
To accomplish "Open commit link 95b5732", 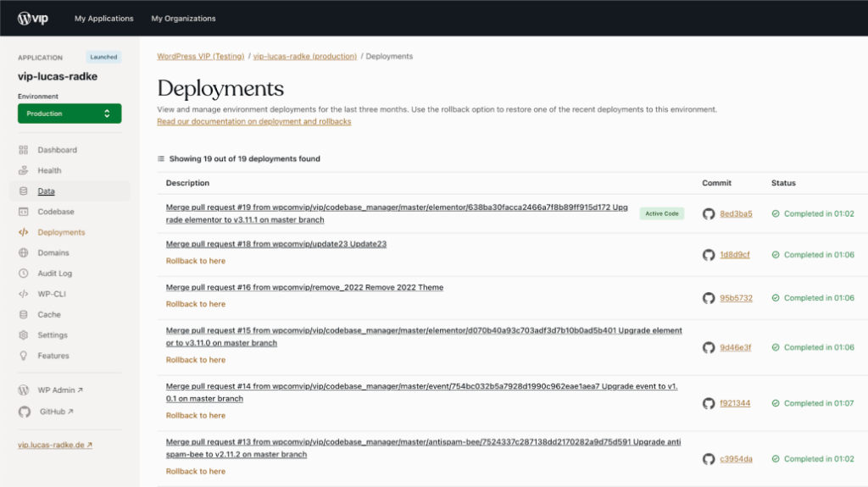I will point(736,298).
